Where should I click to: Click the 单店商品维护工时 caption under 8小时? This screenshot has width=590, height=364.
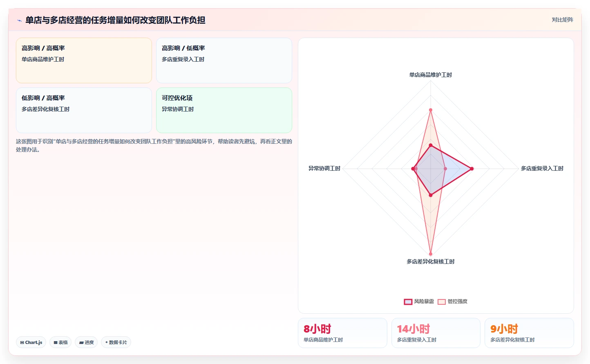pos(323,340)
